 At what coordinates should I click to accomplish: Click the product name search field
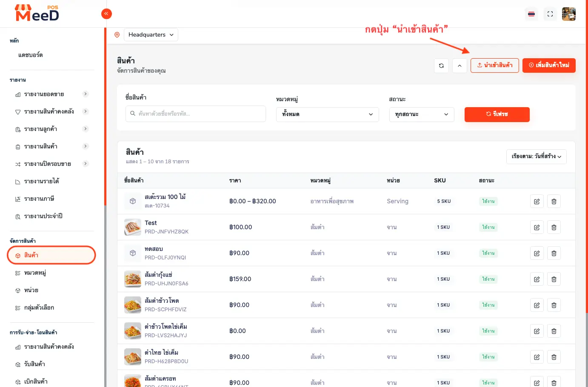tap(196, 114)
